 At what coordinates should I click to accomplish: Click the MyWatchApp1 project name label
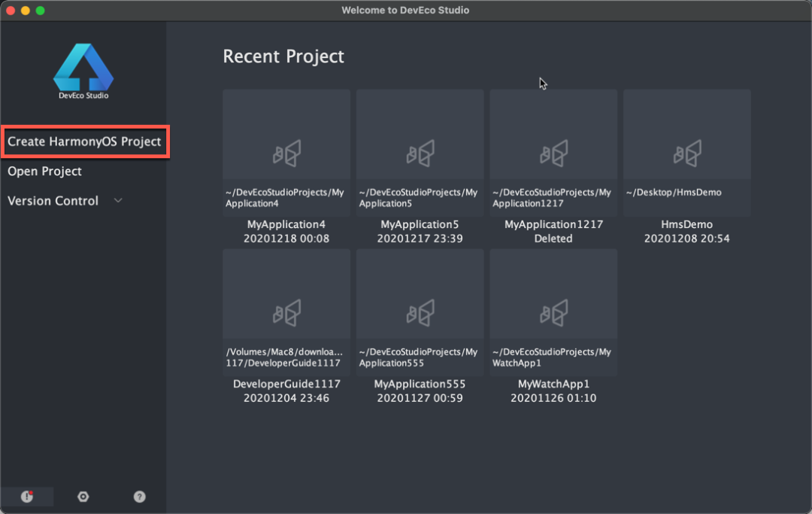point(553,384)
